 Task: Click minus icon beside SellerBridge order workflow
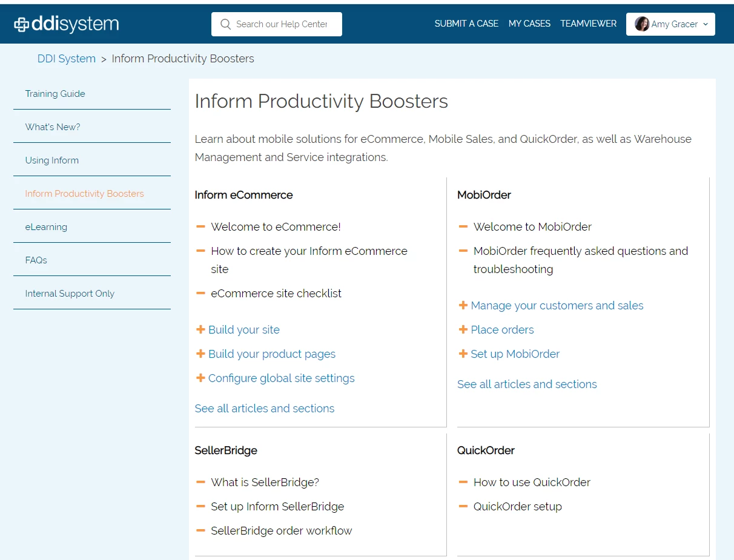click(200, 530)
